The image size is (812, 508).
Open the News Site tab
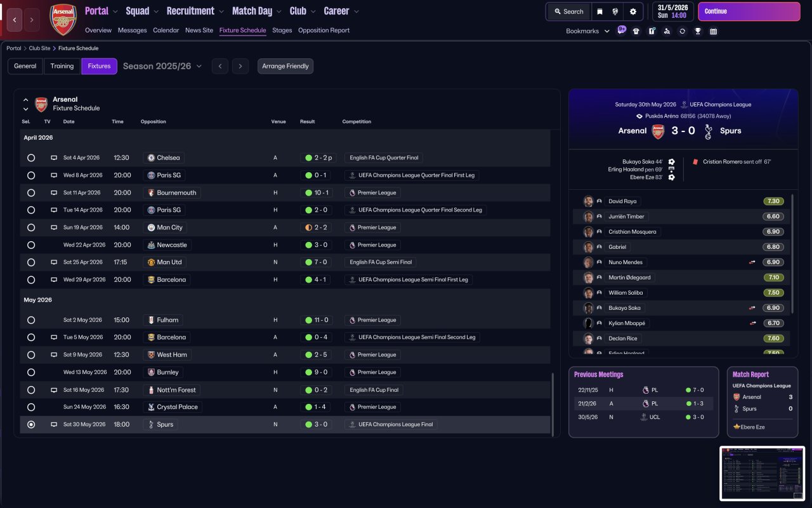pos(199,30)
